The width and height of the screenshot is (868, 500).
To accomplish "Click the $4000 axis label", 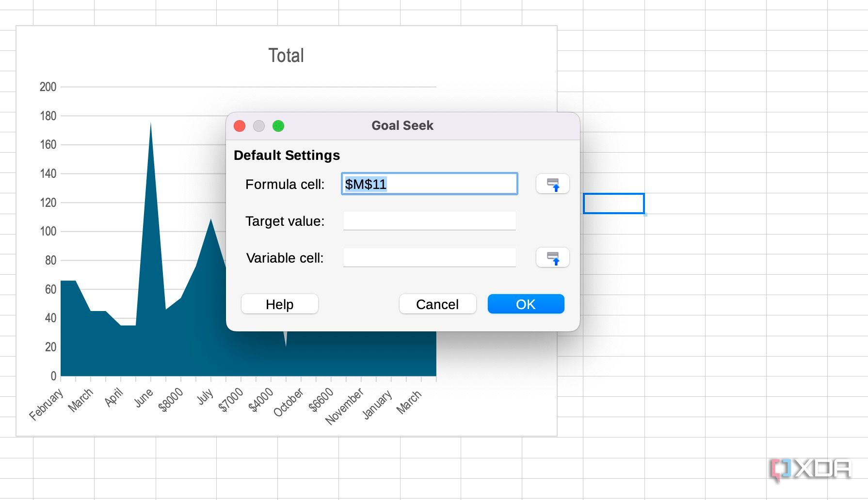I will click(x=261, y=400).
